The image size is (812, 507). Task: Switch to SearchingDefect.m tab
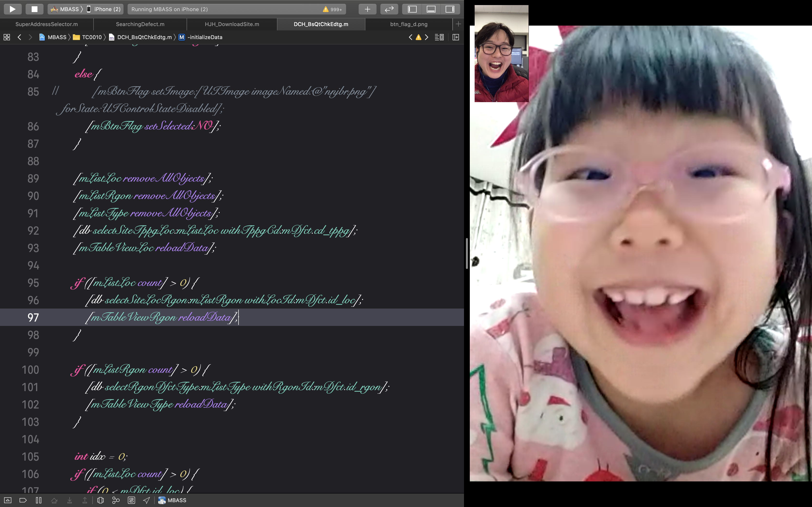(140, 24)
